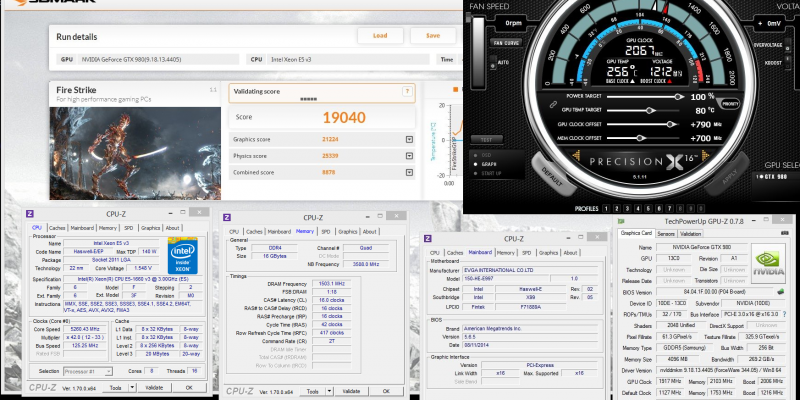
Task: Click the PRIORITY button
Action: (x=730, y=104)
